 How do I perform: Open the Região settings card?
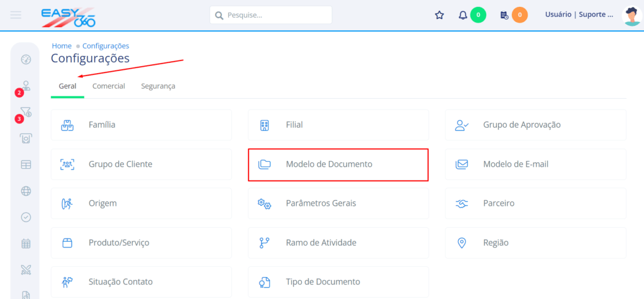[536, 243]
